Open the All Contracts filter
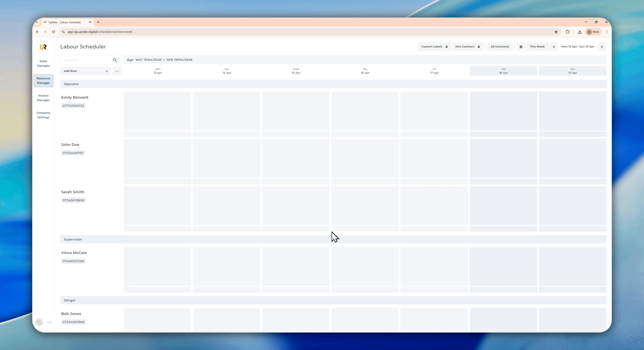 coord(500,47)
